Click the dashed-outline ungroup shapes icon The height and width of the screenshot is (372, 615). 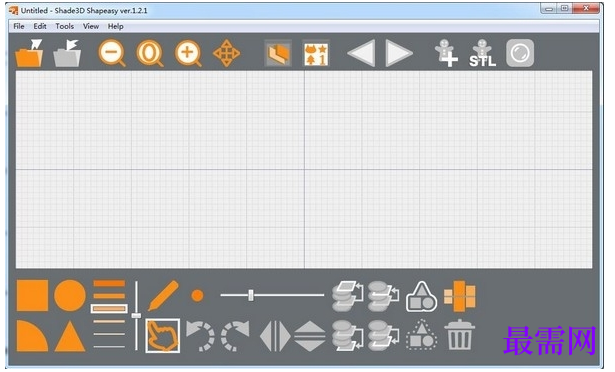pos(421,335)
